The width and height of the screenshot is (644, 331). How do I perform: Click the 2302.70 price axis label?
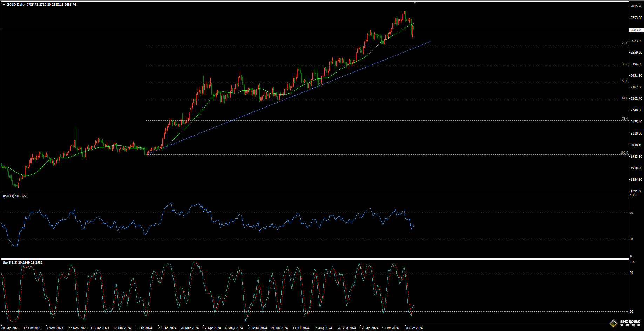(636, 99)
